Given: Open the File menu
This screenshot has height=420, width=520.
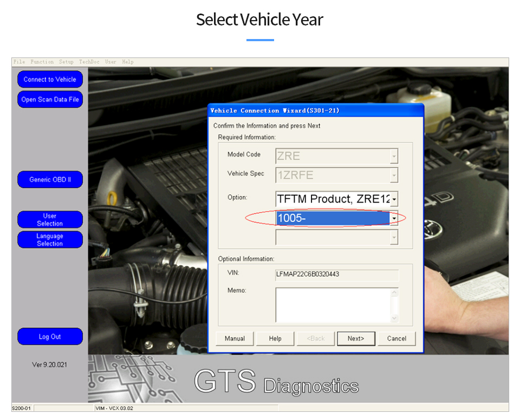Looking at the screenshot, I should click(x=19, y=62).
